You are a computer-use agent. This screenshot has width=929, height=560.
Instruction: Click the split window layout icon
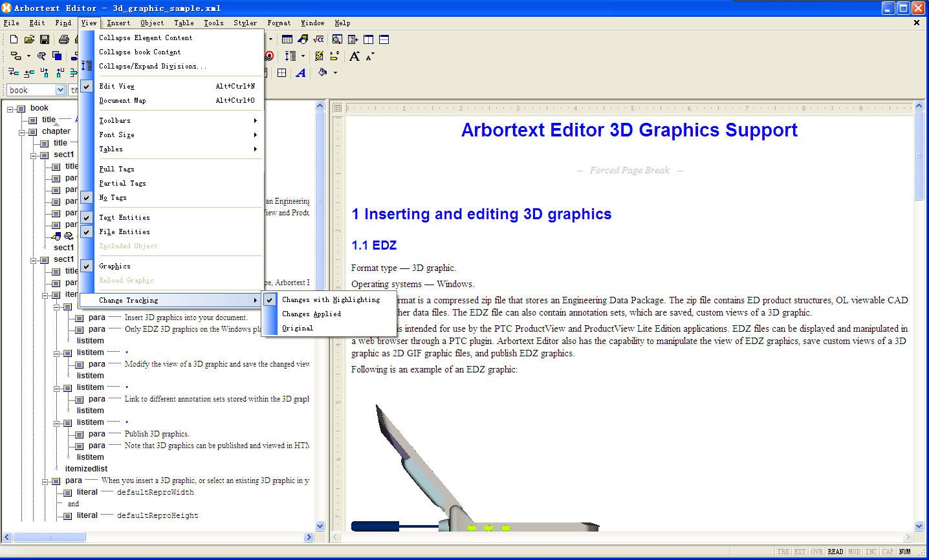[368, 39]
